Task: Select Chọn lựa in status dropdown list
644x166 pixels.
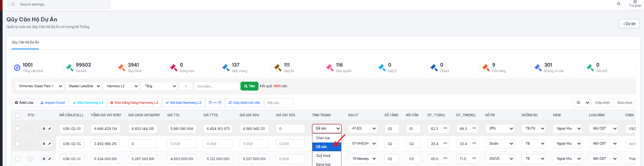Action: 327,138
